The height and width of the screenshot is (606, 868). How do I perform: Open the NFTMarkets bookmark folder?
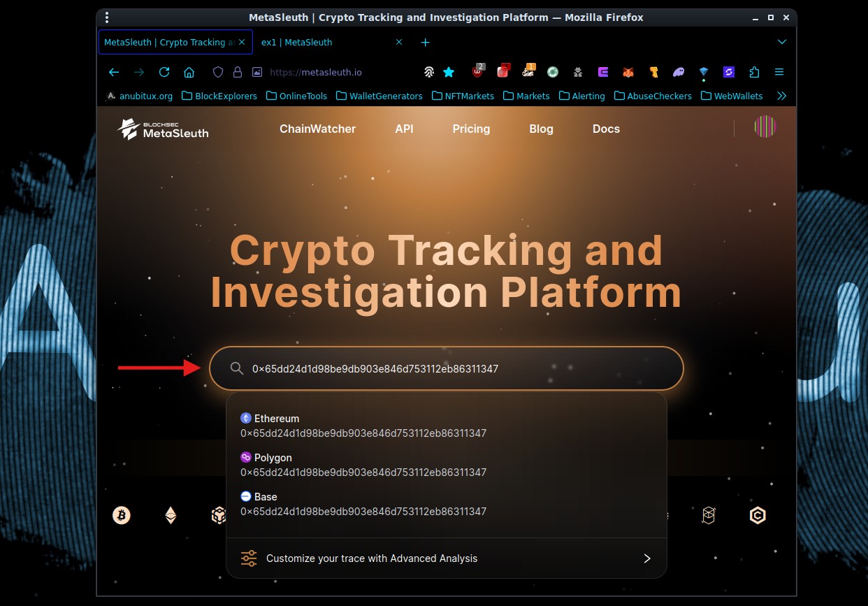click(463, 96)
